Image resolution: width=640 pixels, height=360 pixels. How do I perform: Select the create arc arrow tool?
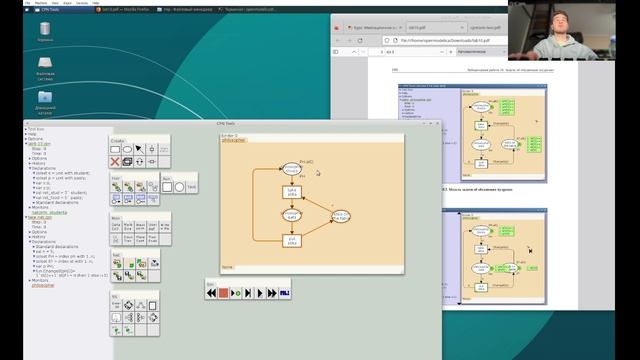pyautogui.click(x=140, y=149)
